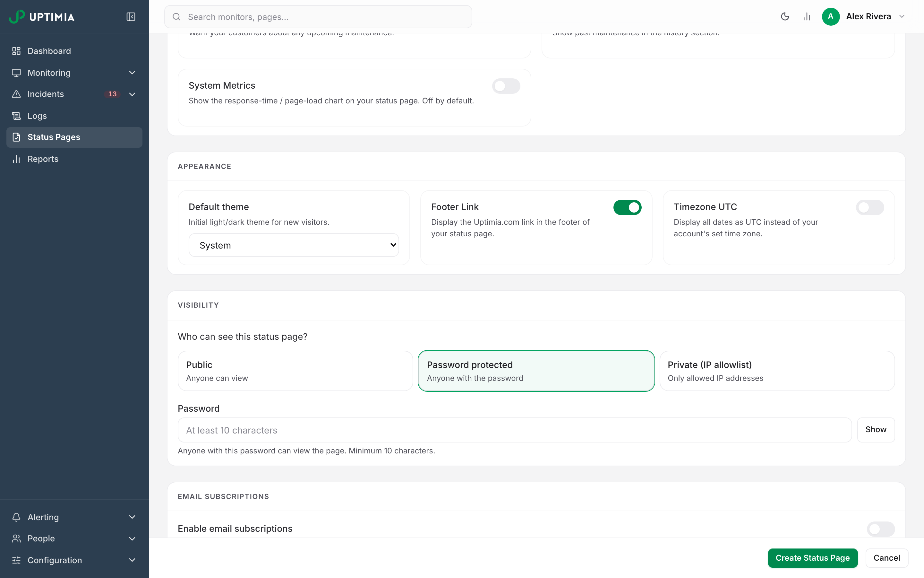Click the Configuration sliders icon
Viewport: 924px width, 578px height.
pos(16,560)
